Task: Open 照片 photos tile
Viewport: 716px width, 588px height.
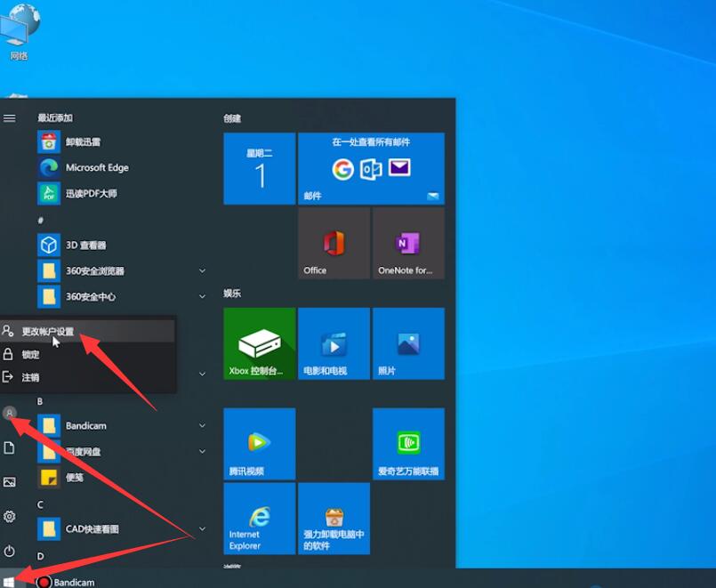Action: [408, 343]
